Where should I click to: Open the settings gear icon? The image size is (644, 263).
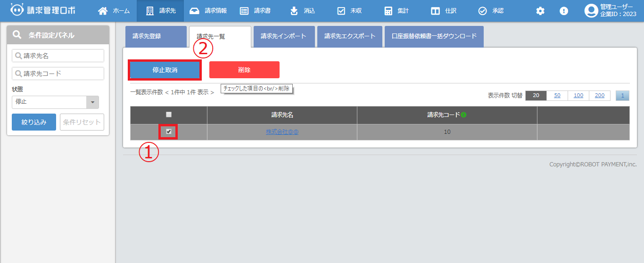point(540,11)
